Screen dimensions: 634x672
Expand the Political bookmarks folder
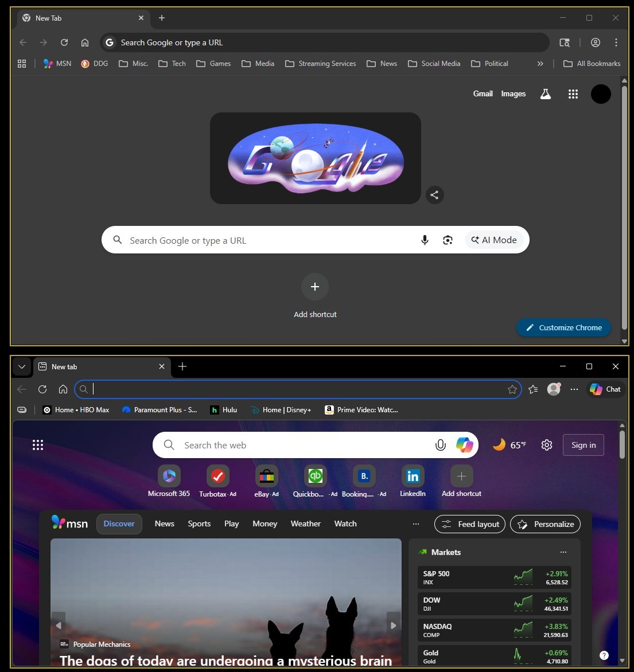489,64
